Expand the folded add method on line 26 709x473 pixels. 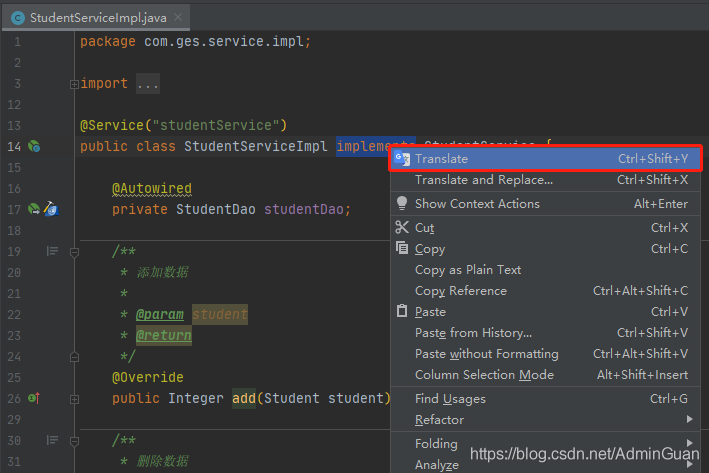pyautogui.click(x=75, y=399)
